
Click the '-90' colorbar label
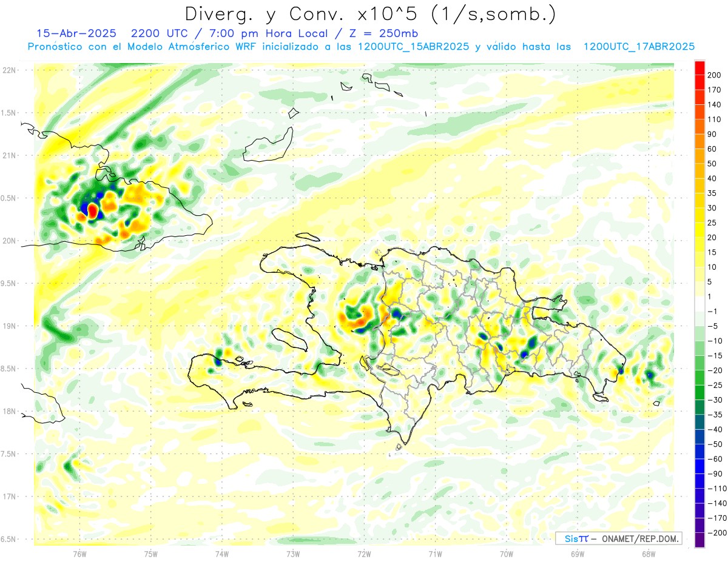(716, 473)
